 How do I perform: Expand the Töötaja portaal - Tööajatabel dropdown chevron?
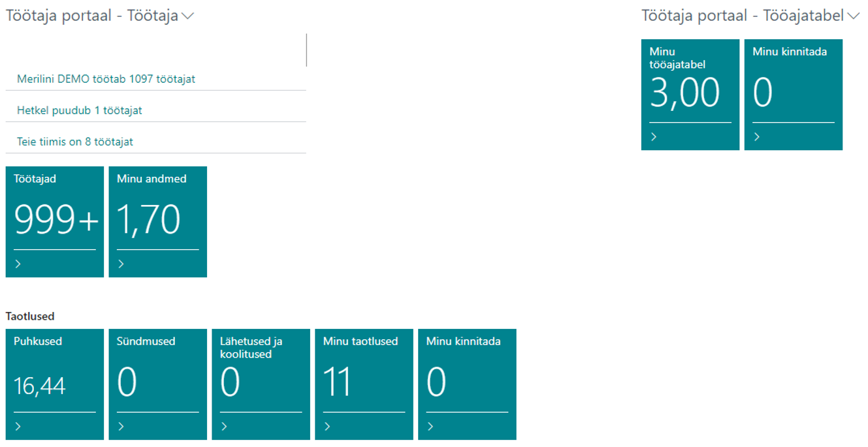click(x=854, y=17)
